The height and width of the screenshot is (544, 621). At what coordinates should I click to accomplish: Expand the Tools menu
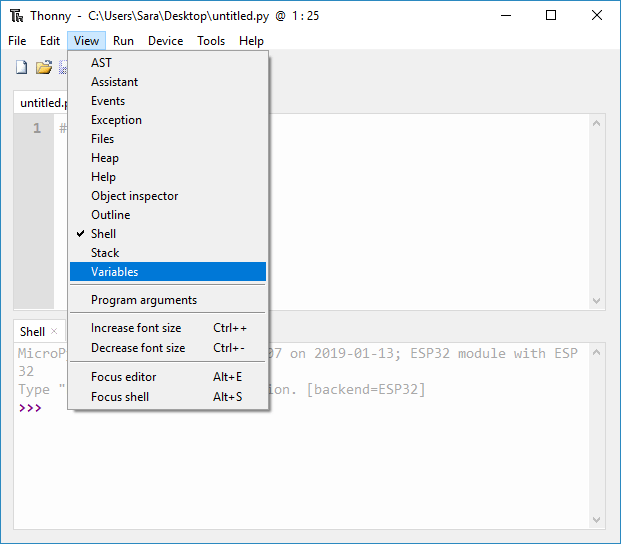point(211,41)
